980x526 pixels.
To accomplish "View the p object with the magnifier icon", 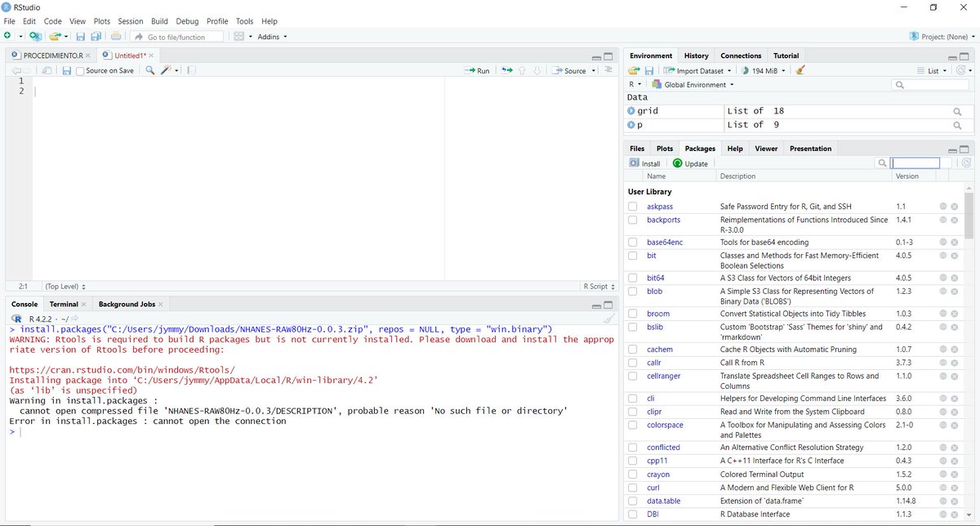I will pos(957,125).
